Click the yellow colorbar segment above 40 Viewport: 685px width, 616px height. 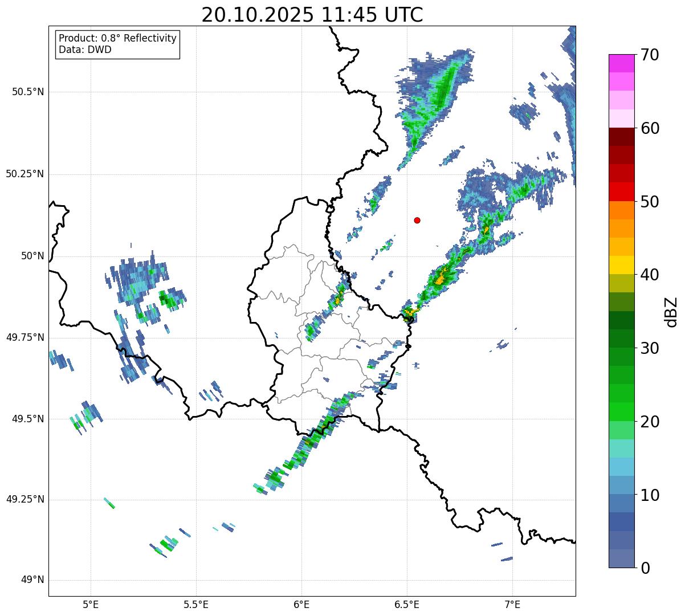point(622,265)
